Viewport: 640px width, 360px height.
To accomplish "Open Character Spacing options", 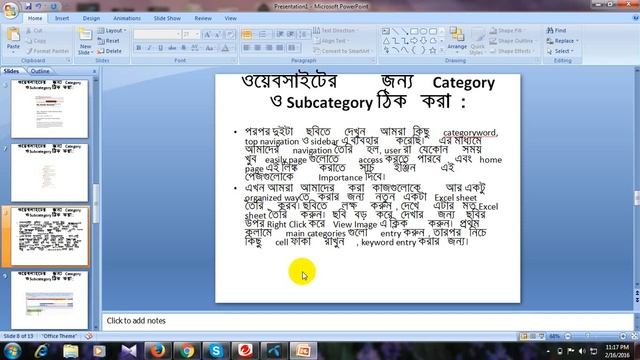I will pos(195,48).
